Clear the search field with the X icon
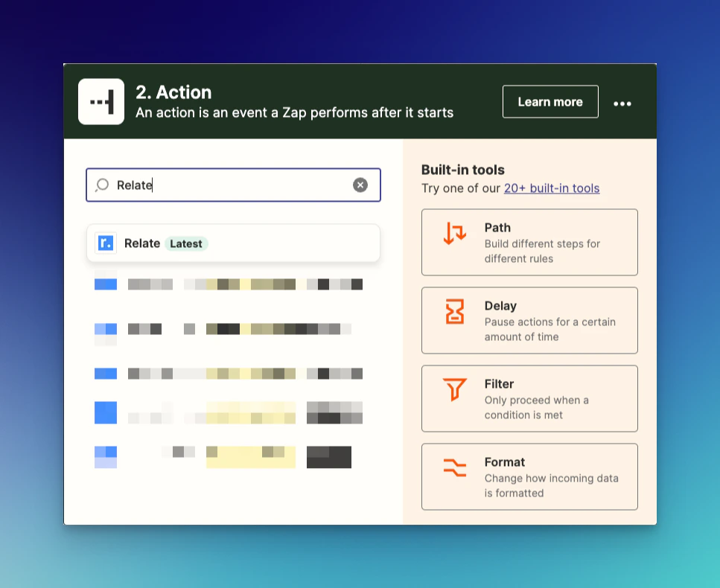The image size is (720, 588). click(360, 185)
